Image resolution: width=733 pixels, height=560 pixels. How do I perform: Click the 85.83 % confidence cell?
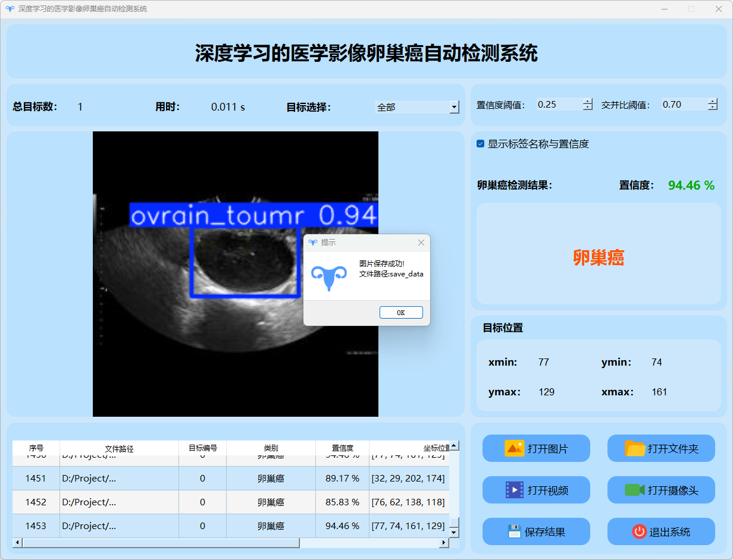click(x=343, y=502)
